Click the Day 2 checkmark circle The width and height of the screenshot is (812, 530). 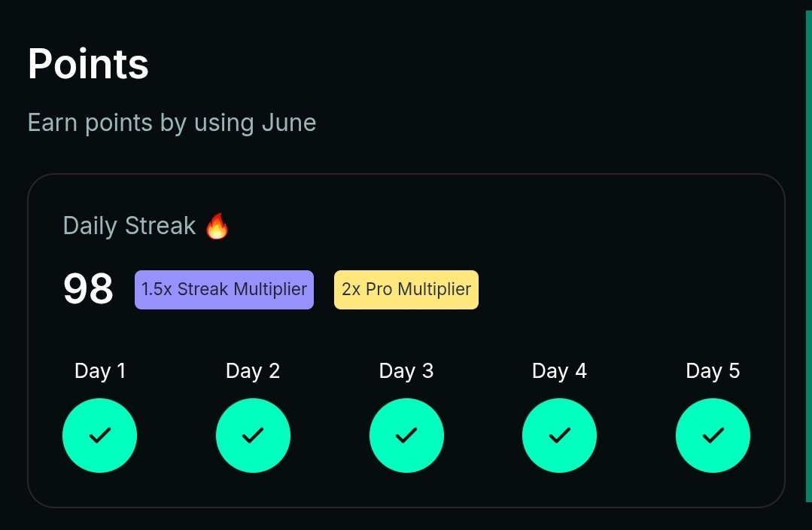click(253, 435)
